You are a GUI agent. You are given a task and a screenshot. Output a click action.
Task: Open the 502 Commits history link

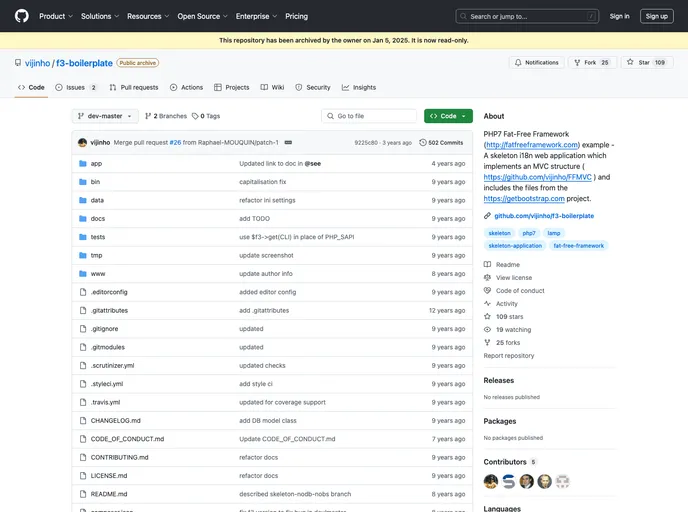click(x=441, y=143)
